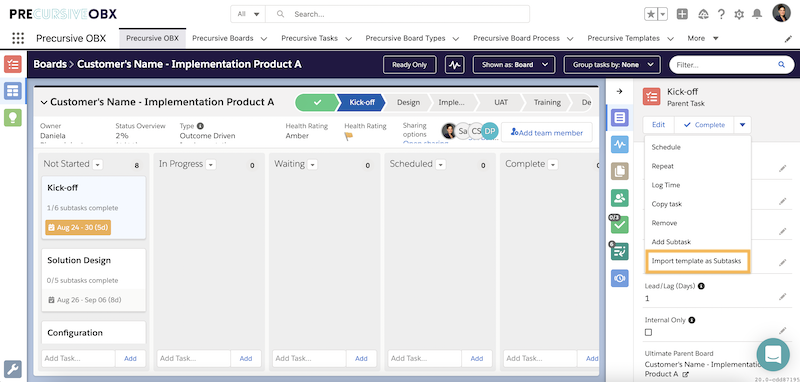Click pencil icon next to Lead/Lag value
The image size is (800, 382).
coord(783,297)
